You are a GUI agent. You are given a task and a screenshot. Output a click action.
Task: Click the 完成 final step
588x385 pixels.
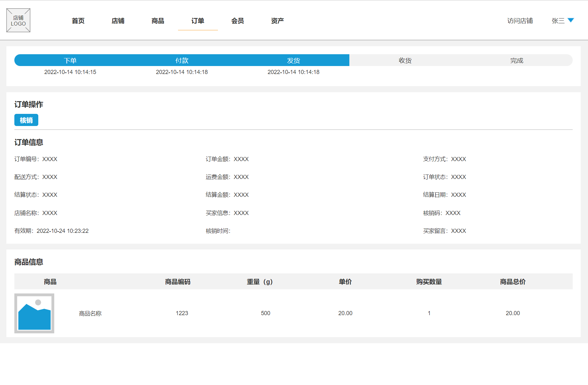click(x=517, y=60)
